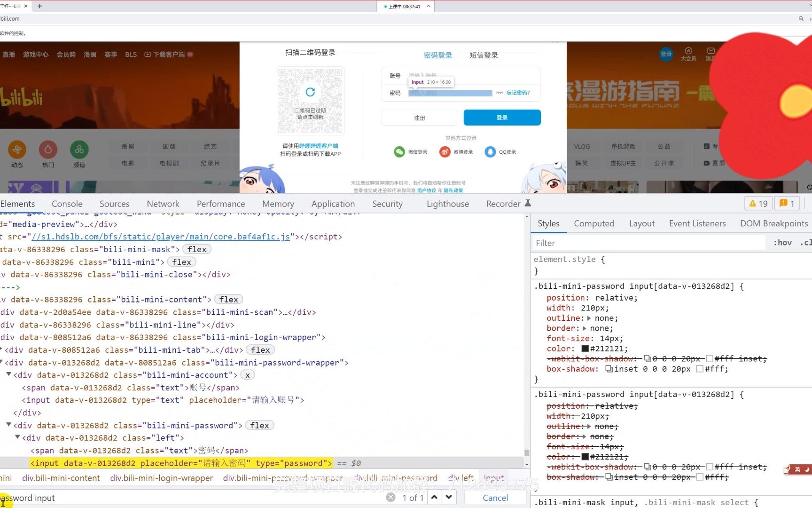Click the #fff swatch in box-shadow first rule
The width and height of the screenshot is (812, 508).
point(699,369)
